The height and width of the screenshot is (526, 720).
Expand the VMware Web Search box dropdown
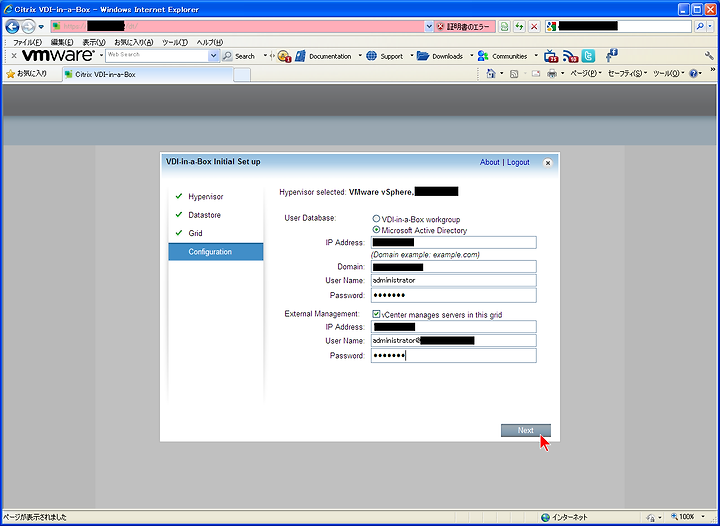coord(214,56)
